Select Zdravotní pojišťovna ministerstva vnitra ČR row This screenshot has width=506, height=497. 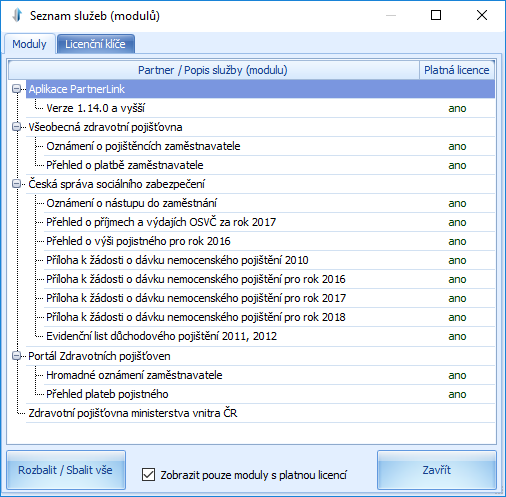pos(260,413)
